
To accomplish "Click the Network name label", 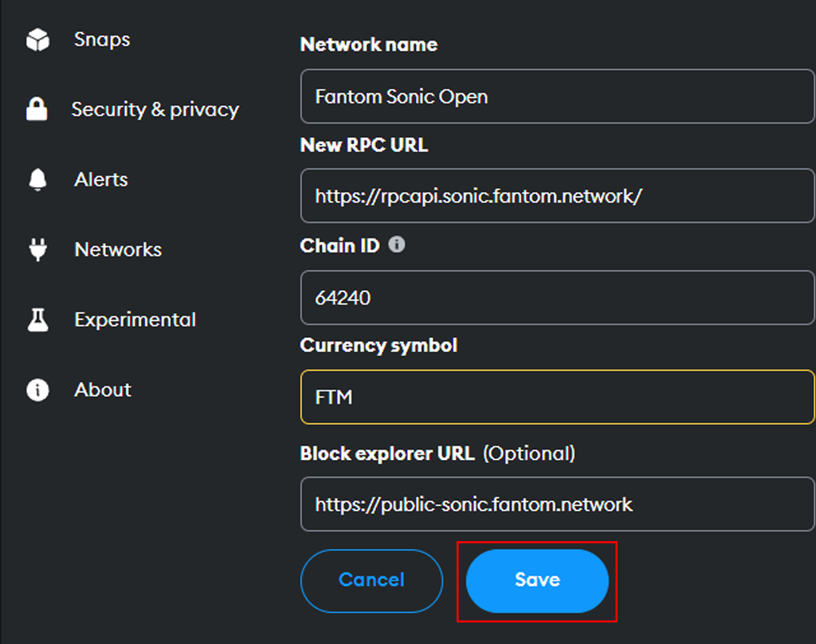I will tap(369, 45).
